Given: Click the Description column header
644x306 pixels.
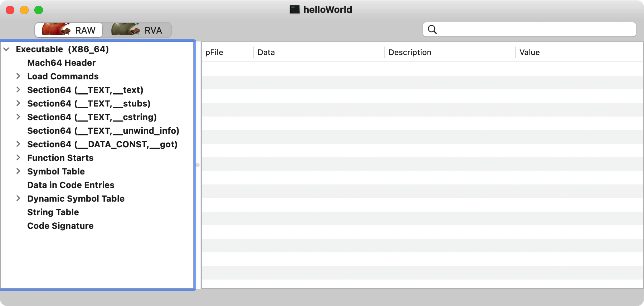Looking at the screenshot, I should pos(410,53).
